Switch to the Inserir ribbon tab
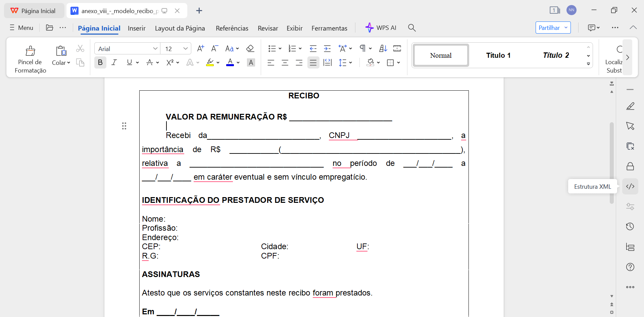 point(137,28)
